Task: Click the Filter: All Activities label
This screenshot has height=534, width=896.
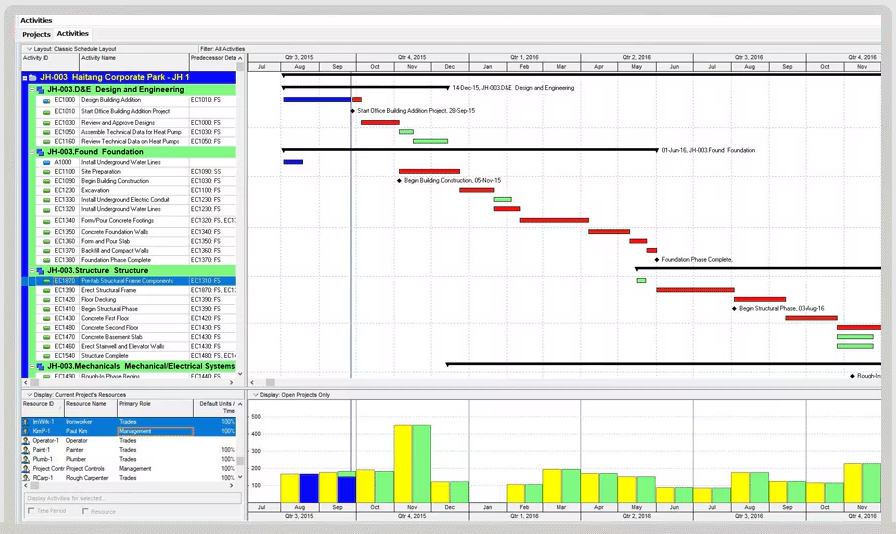Action: point(222,49)
